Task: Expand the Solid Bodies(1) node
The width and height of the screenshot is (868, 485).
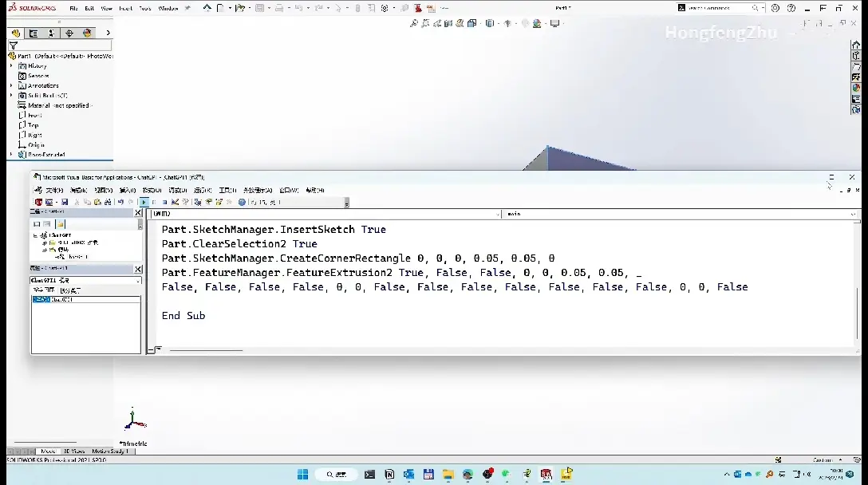Action: pyautogui.click(x=11, y=95)
